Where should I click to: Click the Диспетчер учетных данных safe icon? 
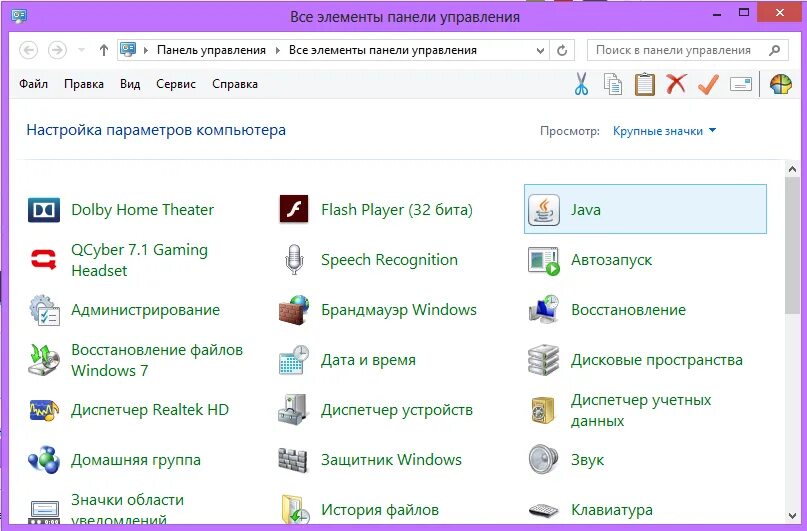click(x=543, y=410)
